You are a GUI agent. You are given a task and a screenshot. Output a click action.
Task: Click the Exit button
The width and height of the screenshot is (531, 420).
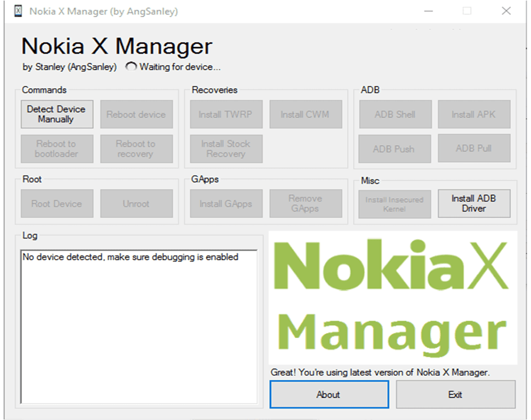coord(456,394)
